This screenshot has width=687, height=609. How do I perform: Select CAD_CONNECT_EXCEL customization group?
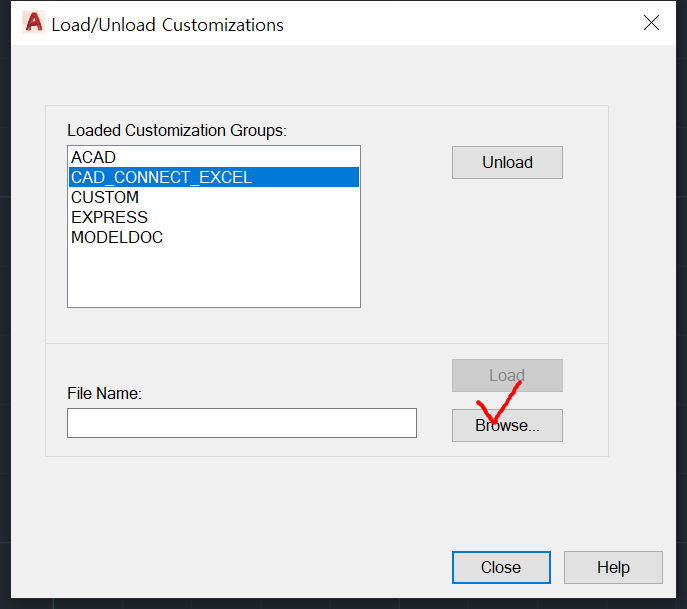214,177
